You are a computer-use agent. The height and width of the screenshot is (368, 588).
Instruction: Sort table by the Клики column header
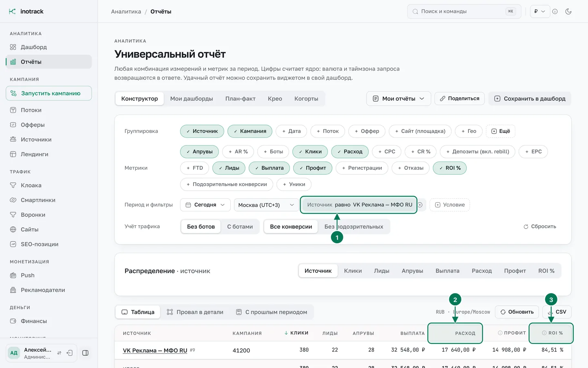coord(296,333)
